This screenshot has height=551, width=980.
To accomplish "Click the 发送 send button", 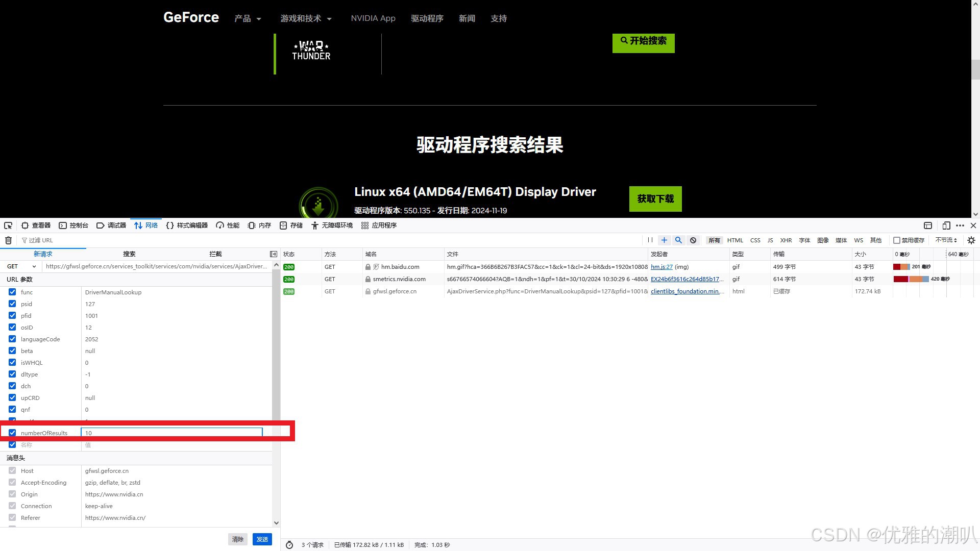I will (262, 539).
